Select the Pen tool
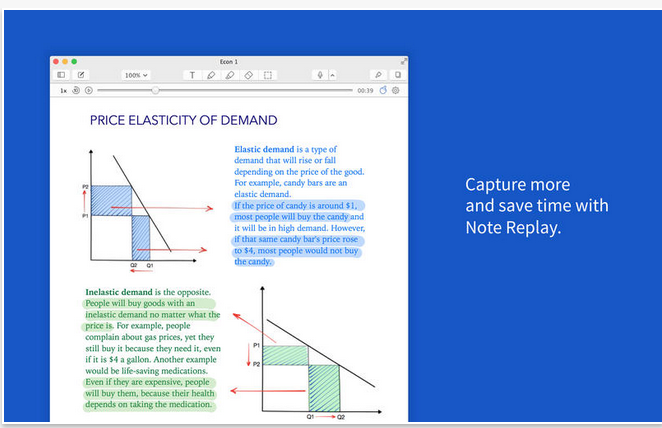Image resolution: width=662 pixels, height=428 pixels. click(x=211, y=75)
